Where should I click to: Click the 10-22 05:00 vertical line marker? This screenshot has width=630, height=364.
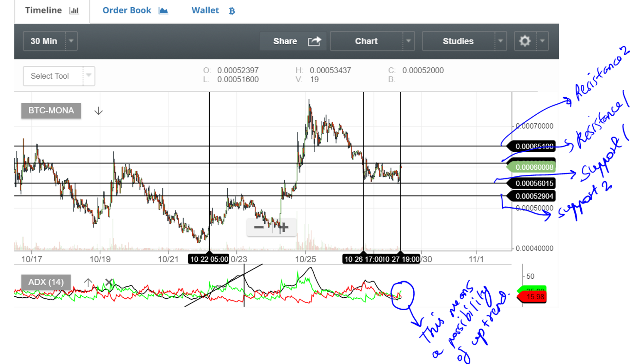pyautogui.click(x=209, y=259)
